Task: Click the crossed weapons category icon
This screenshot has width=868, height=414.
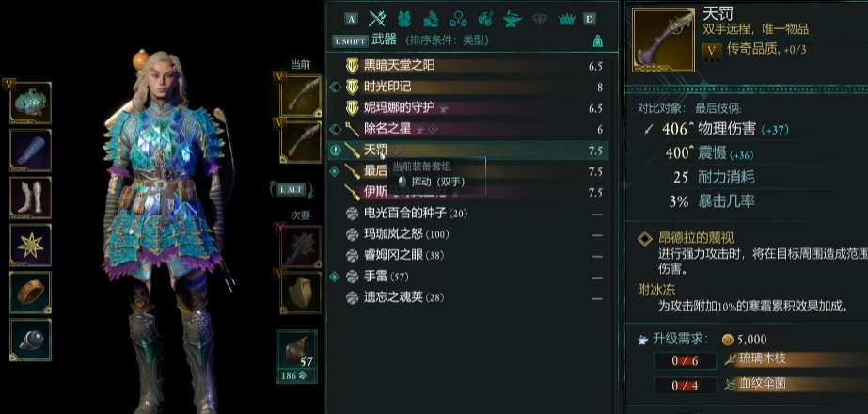Action: 377,19
